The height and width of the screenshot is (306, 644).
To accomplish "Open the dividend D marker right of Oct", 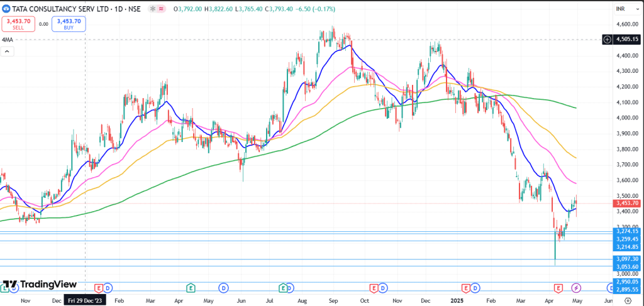I will tap(383, 288).
